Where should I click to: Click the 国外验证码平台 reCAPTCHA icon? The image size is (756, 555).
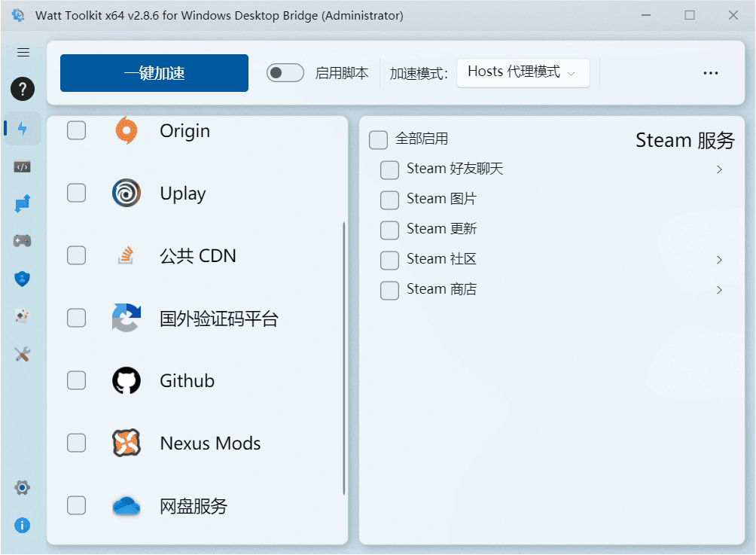click(127, 318)
